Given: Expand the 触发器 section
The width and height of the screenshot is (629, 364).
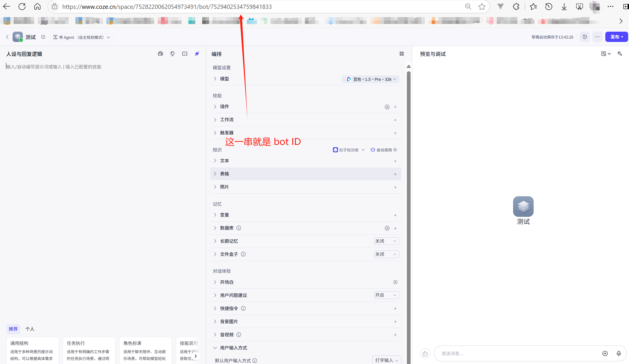Looking at the screenshot, I should 215,133.
